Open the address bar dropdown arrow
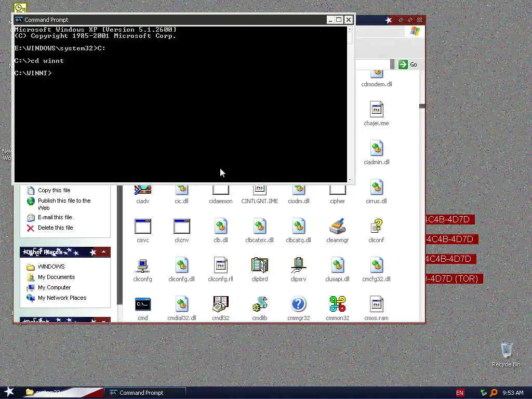This screenshot has height=399, width=532. coord(392,64)
